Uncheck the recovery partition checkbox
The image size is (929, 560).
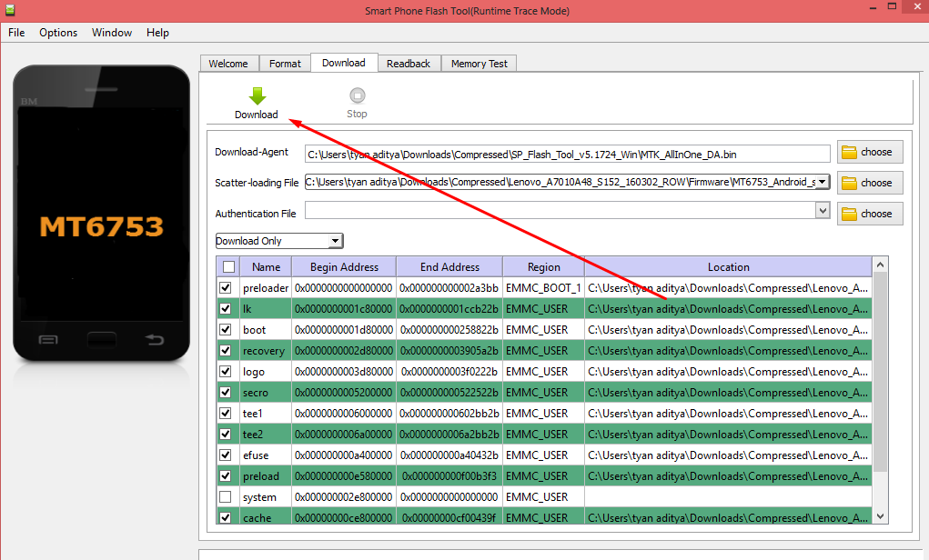226,351
